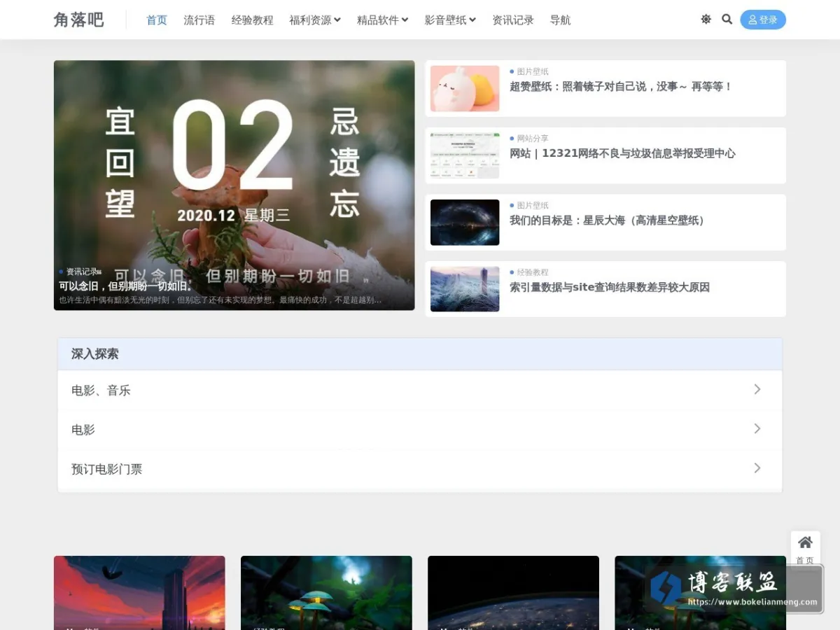Click chevron next to 电影、音乐
The width and height of the screenshot is (840, 630).
click(x=757, y=389)
